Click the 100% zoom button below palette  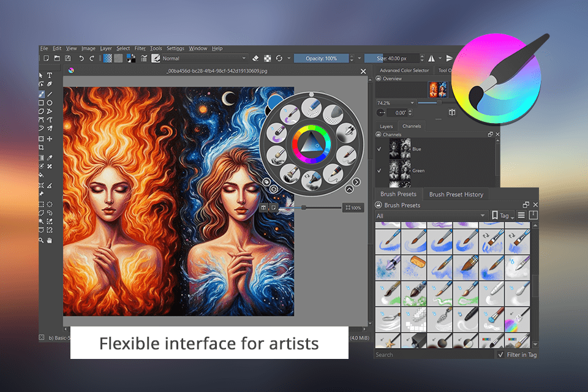pyautogui.click(x=353, y=208)
